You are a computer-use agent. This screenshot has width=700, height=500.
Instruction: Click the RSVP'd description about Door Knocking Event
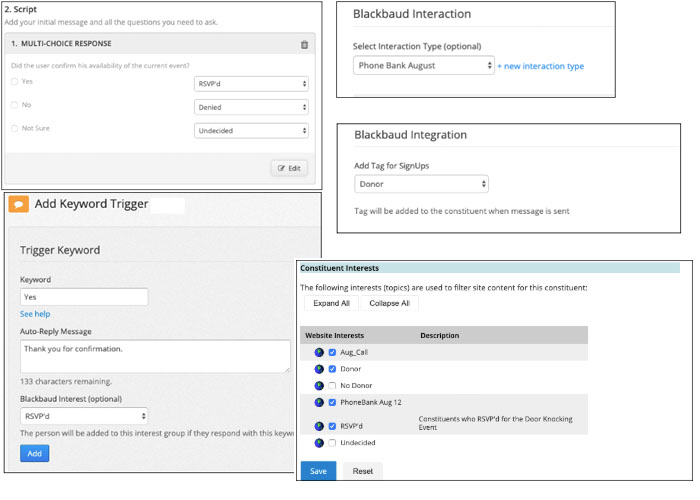(495, 423)
